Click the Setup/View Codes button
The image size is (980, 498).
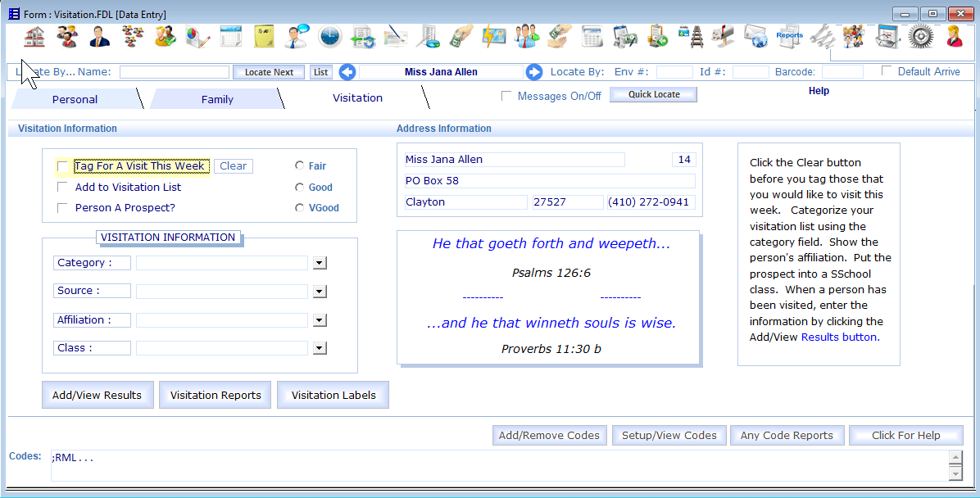pos(669,436)
